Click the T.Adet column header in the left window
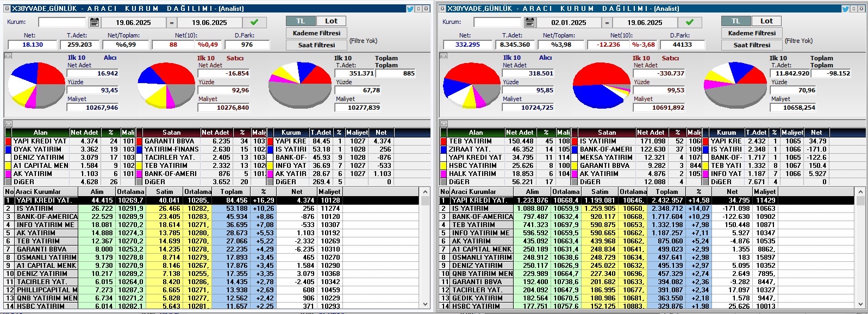The height and width of the screenshot is (314, 868). tap(321, 133)
